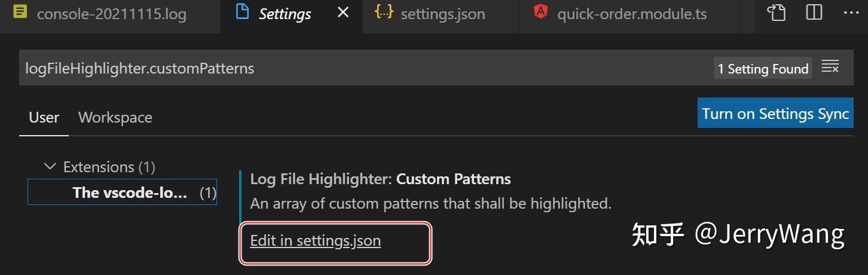
Task: Click the Angular icon on quick-order.module.ts tab
Action: tap(540, 13)
